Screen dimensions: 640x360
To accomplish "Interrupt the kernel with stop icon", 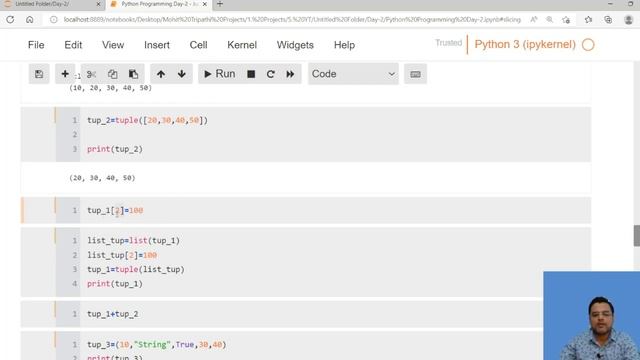I will pos(251,74).
